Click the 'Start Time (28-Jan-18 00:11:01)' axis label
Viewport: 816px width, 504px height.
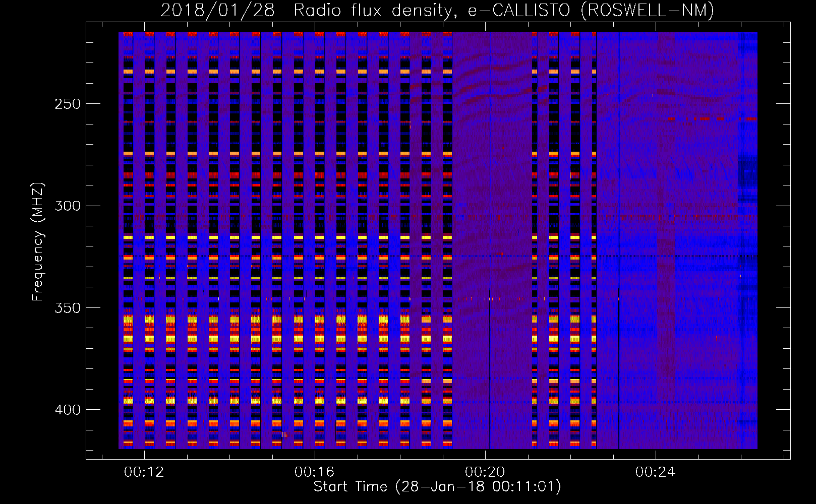437,487
